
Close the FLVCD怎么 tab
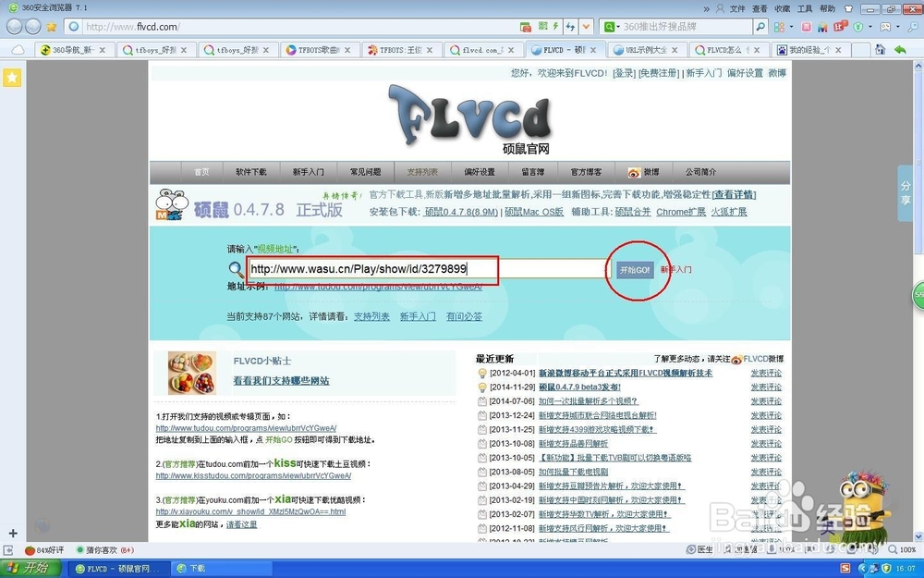tap(758, 50)
